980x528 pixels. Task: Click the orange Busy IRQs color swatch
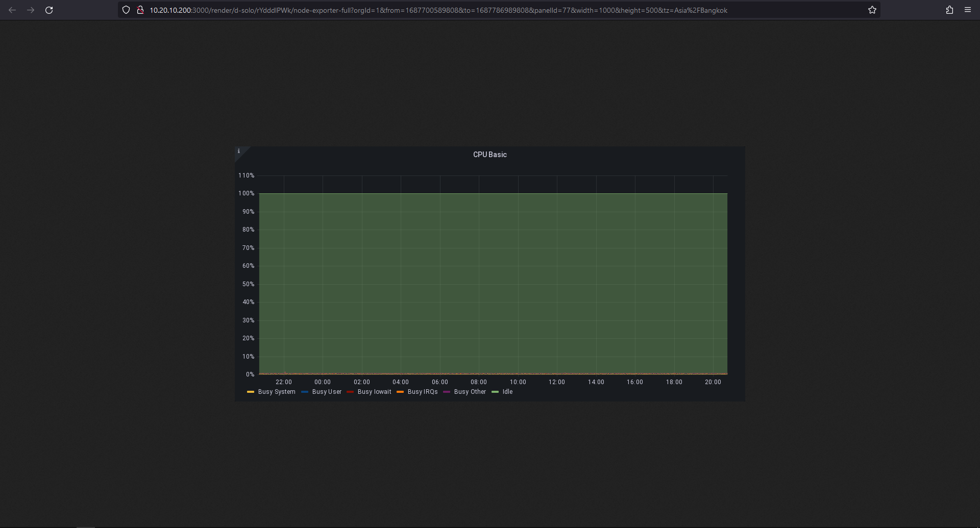(400, 392)
